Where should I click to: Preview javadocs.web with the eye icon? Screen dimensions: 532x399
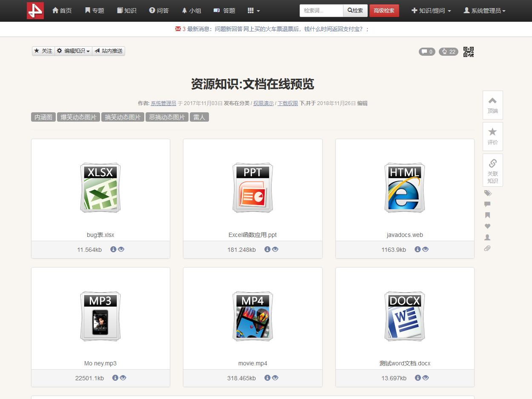tap(425, 249)
